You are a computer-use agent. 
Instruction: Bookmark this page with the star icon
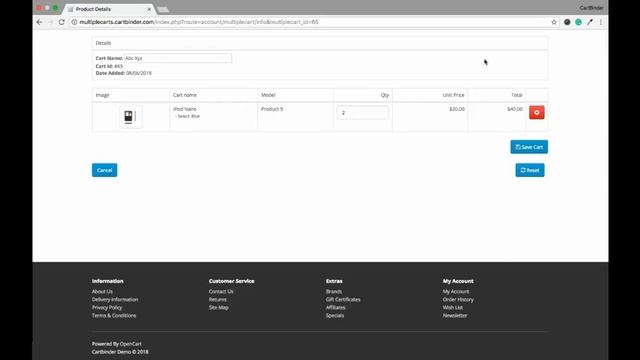[x=554, y=22]
